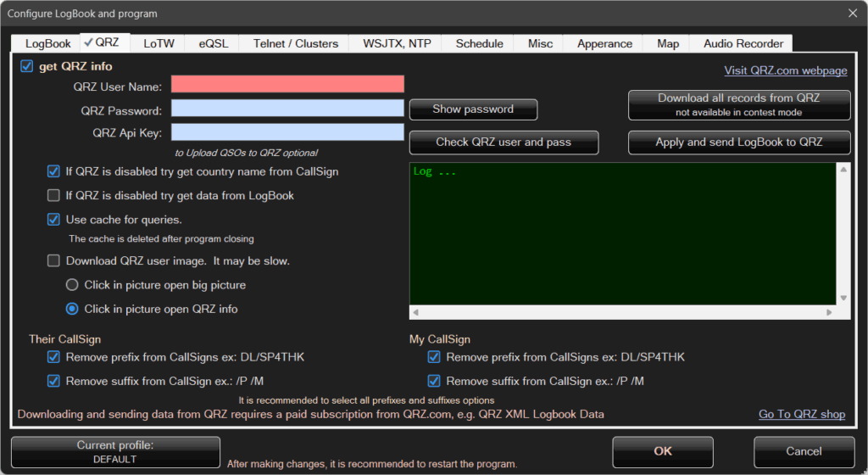Open the Visit QRZ.com webpage link
This screenshot has height=475, width=868.
(x=785, y=70)
